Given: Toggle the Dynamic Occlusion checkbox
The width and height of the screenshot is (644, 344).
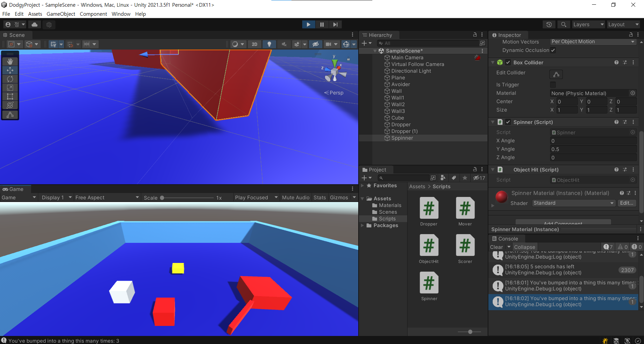Looking at the screenshot, I should pyautogui.click(x=553, y=50).
